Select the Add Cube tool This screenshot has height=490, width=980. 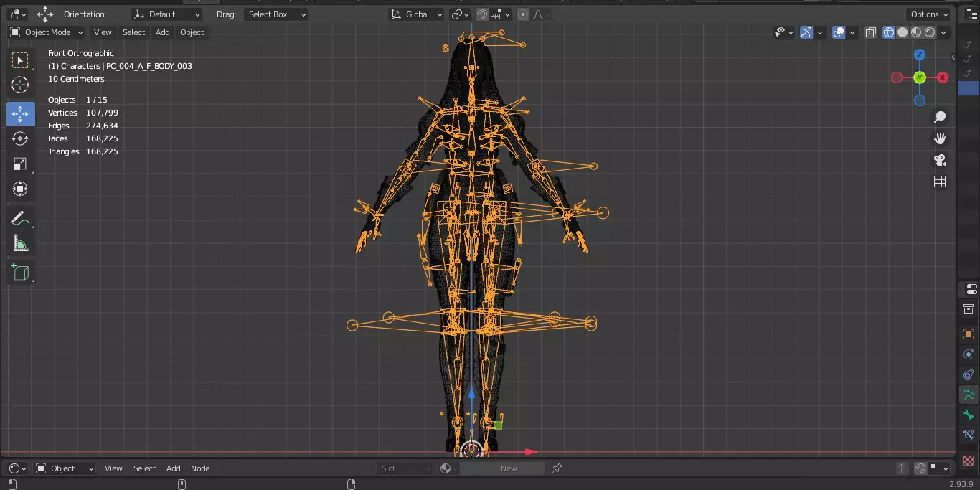pyautogui.click(x=20, y=273)
